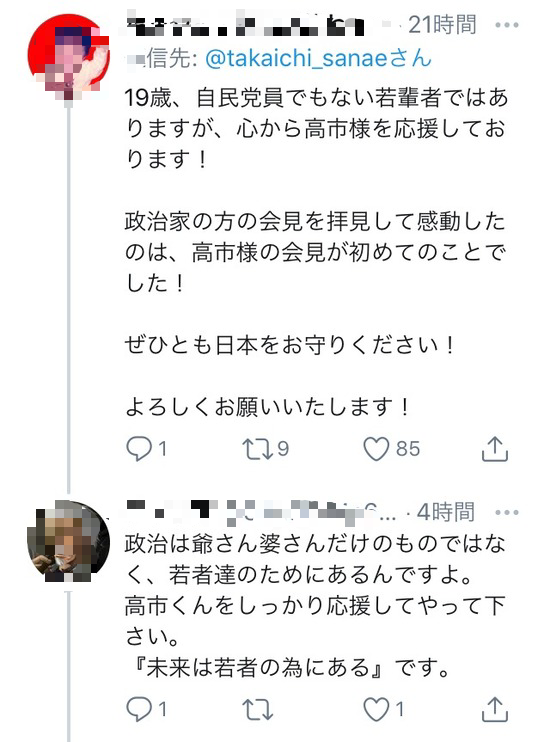Open more options on the 21時間 tweet
Image resolution: width=550 pixels, height=742 pixels.
point(507,25)
